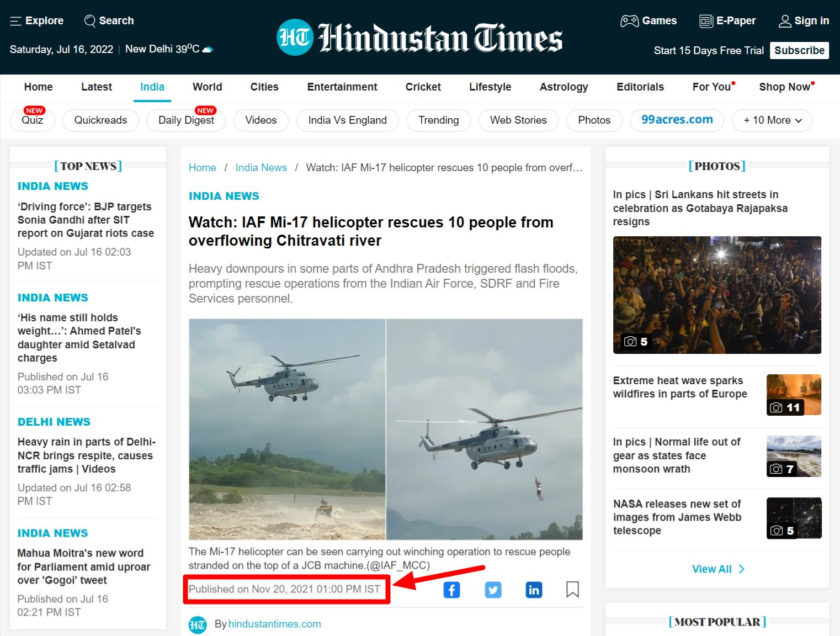Open Daily Digest
The image size is (840, 636).
[x=186, y=120]
